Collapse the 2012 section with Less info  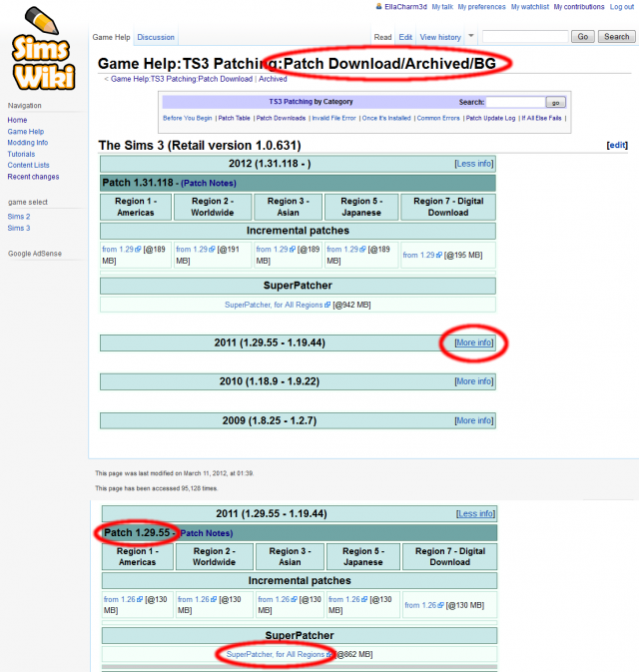[474, 163]
